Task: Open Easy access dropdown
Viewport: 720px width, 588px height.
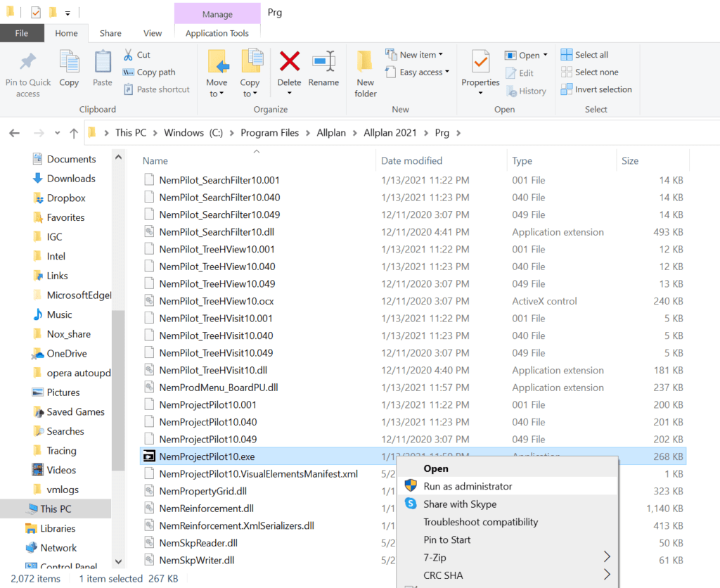Action: 418,72
